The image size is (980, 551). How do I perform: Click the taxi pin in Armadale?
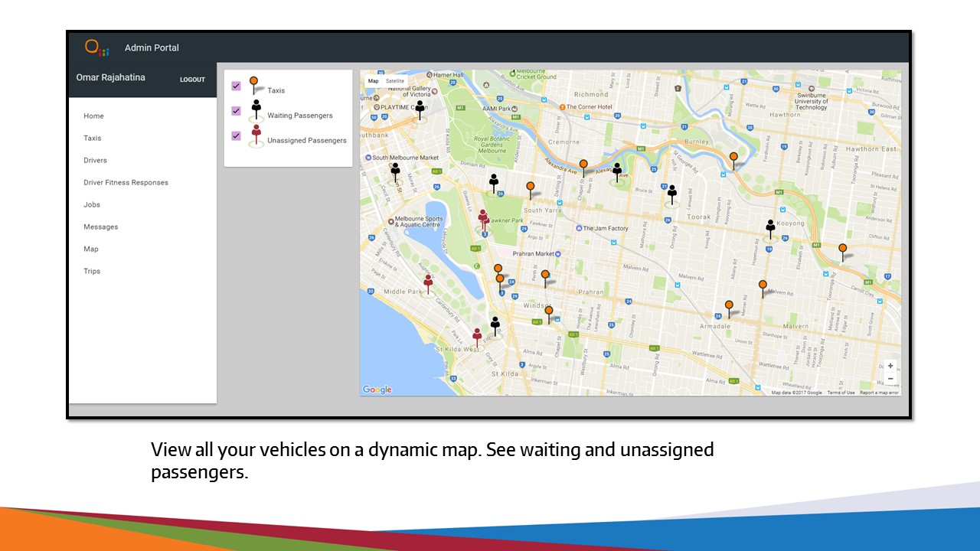[x=729, y=307]
